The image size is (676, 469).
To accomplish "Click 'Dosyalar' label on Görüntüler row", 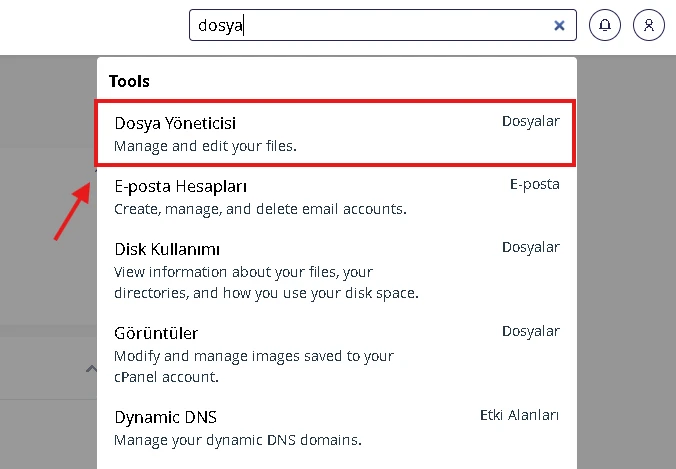I will click(531, 331).
